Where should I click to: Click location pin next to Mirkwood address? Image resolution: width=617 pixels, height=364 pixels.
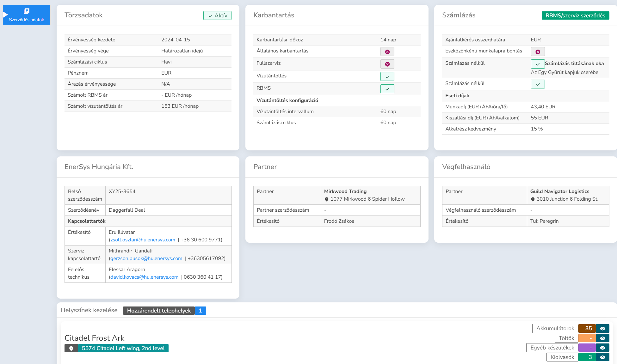327,199
